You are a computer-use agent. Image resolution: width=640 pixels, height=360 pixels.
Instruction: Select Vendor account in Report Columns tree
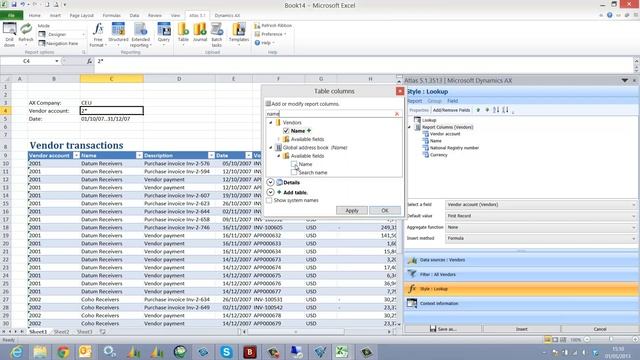[445, 134]
